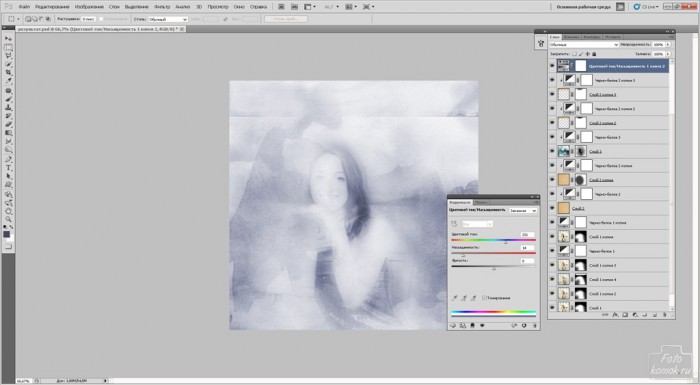Select the Pen tool
This screenshot has height=385, width=700.
click(x=8, y=159)
